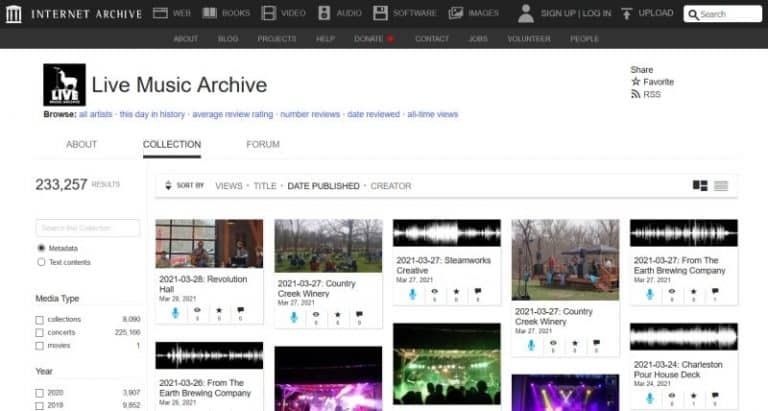This screenshot has height=411, width=768.
Task: Click the user avatar icon
Action: pos(526,13)
